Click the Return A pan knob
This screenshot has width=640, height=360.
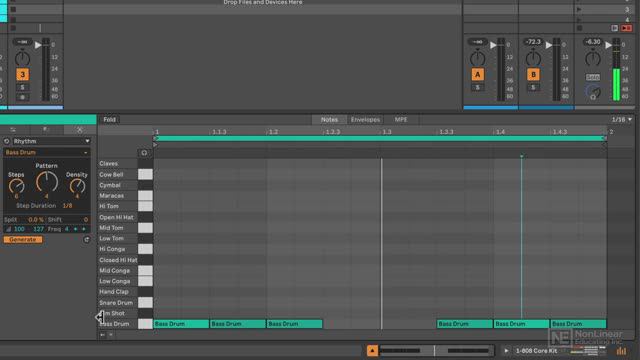[x=478, y=58]
